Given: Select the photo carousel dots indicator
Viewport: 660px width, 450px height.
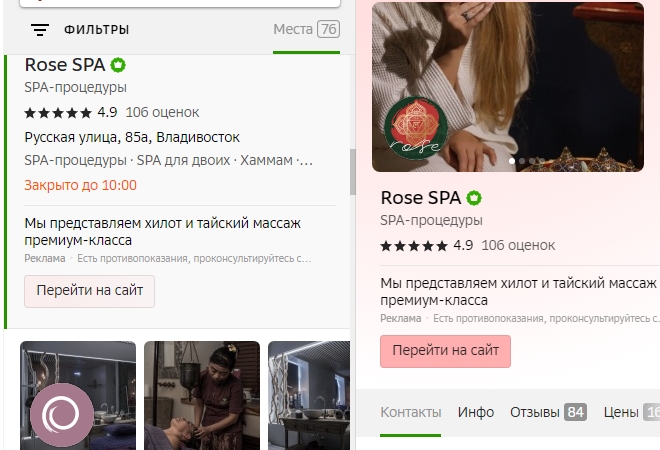Looking at the screenshot, I should [x=526, y=161].
